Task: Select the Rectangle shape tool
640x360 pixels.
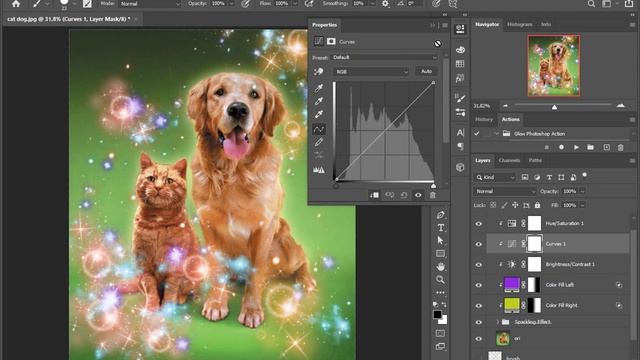Action: [440, 254]
